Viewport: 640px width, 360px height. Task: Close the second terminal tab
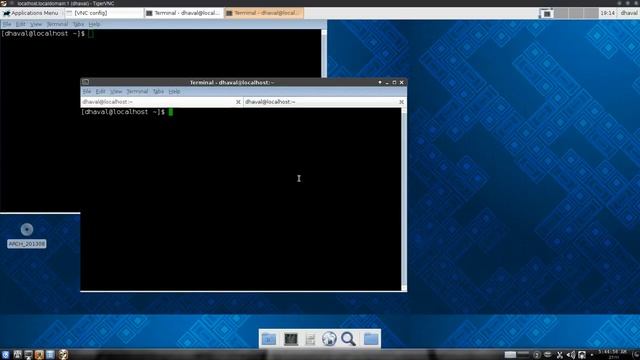[402, 102]
